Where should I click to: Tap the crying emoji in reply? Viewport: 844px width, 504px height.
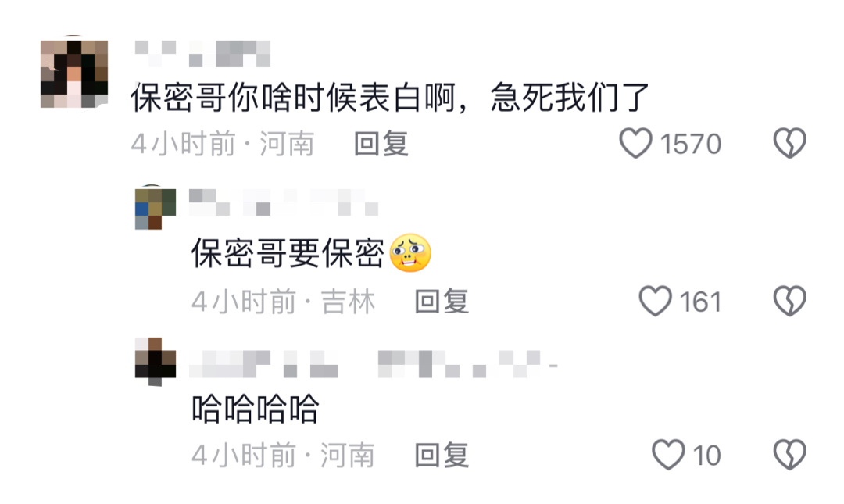[410, 253]
